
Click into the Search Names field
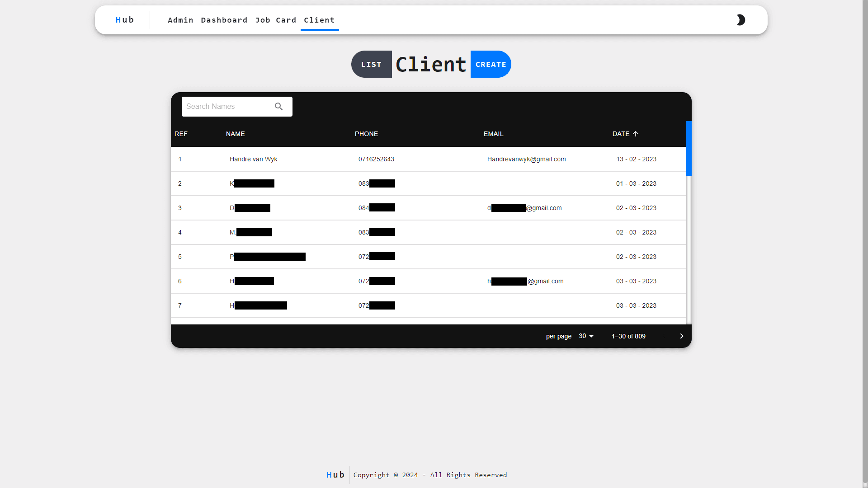(x=226, y=106)
